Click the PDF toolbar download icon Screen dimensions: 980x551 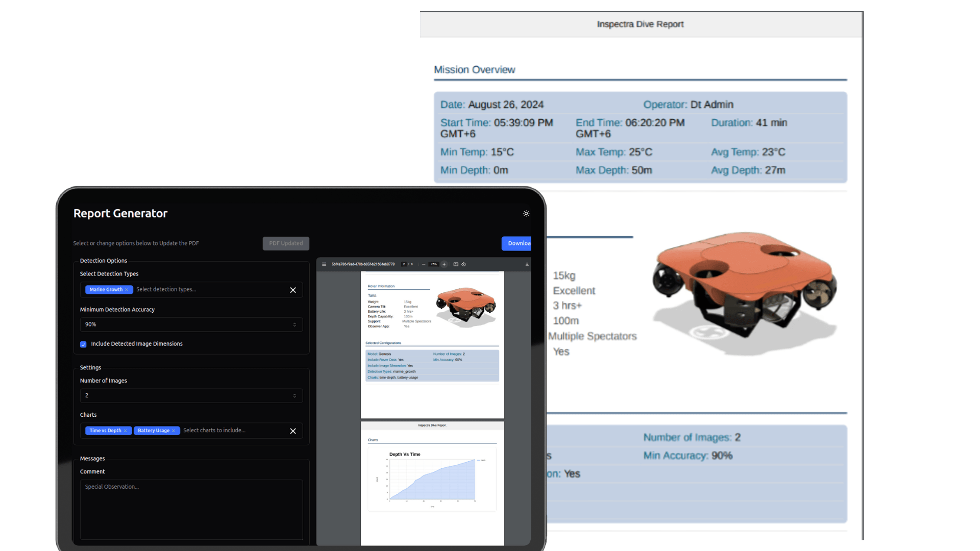click(527, 264)
